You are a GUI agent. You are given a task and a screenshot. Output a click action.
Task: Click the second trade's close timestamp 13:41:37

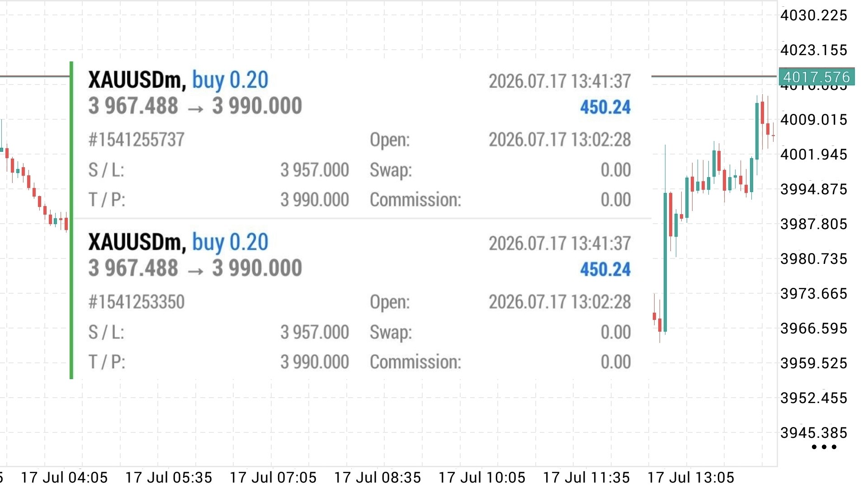pos(560,244)
